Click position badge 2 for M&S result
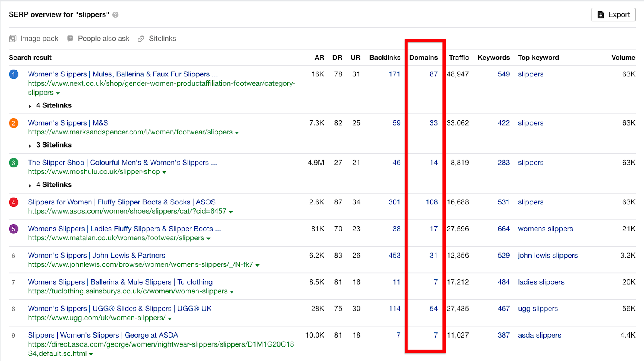 [x=14, y=123]
